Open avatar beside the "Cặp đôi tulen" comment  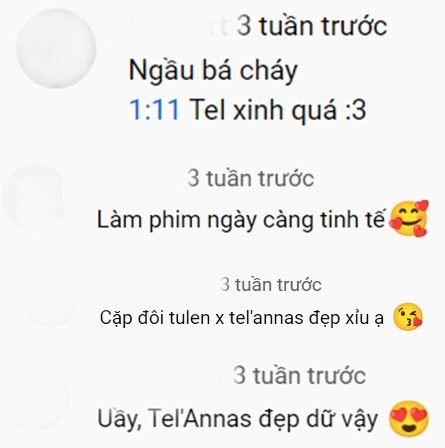coord(52,300)
